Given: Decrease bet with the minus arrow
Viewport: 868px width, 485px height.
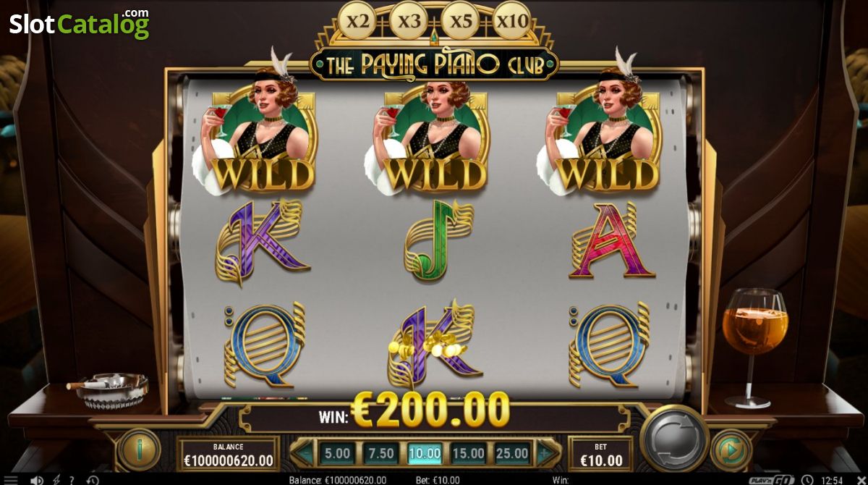Looking at the screenshot, I should click(x=305, y=454).
